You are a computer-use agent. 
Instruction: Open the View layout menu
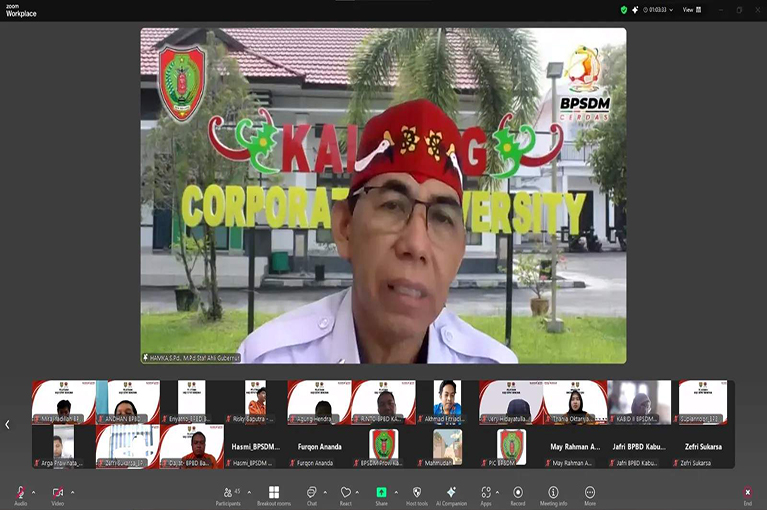click(691, 10)
